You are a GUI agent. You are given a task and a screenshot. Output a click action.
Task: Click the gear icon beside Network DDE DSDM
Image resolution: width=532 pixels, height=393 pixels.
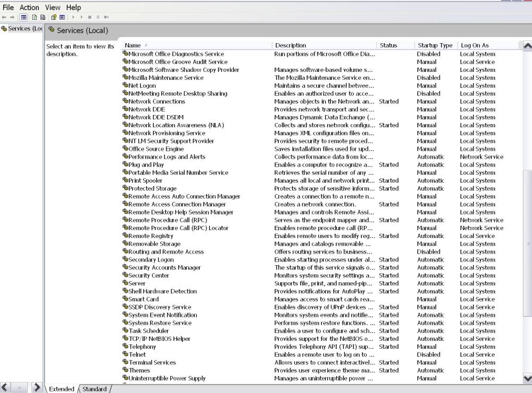pyautogui.click(x=125, y=117)
